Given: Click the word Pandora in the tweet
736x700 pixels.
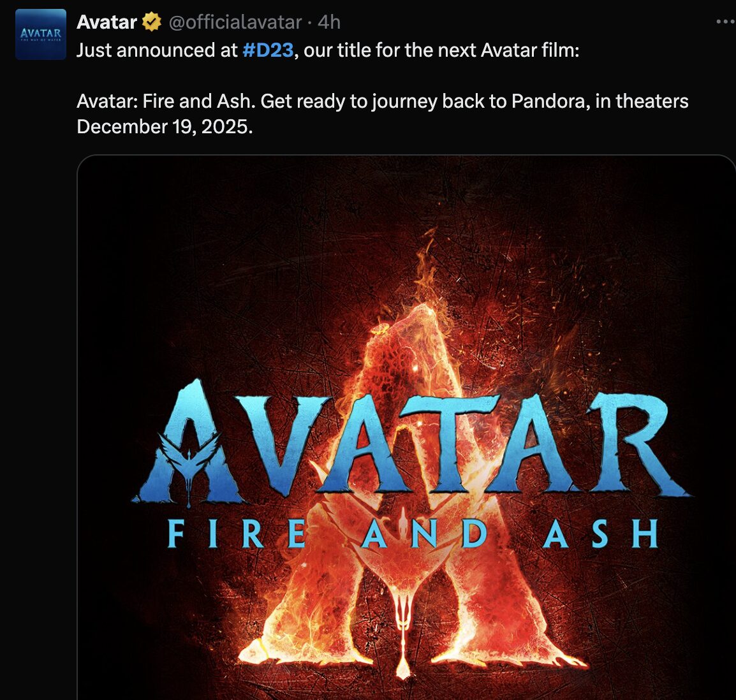Looking at the screenshot, I should click(x=550, y=101).
